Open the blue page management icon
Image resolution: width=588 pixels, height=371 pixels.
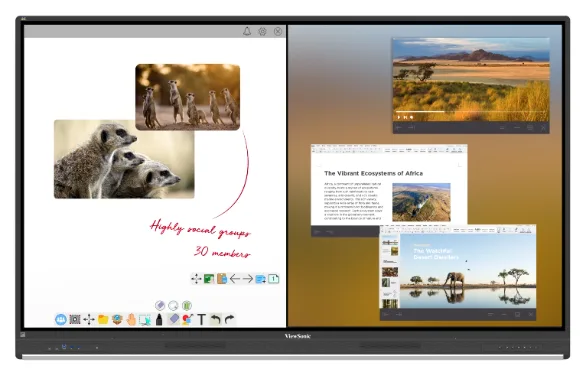click(261, 279)
